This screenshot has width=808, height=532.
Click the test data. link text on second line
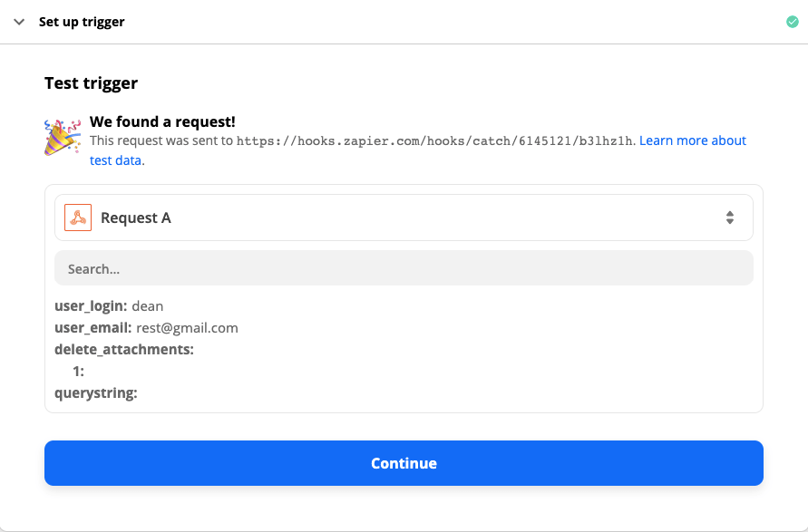click(117, 160)
